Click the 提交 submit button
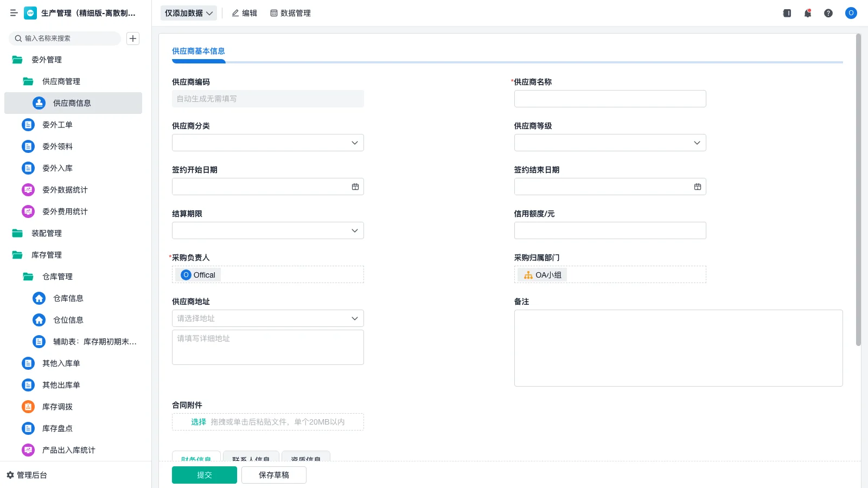The width and height of the screenshot is (868, 488). pyautogui.click(x=205, y=474)
